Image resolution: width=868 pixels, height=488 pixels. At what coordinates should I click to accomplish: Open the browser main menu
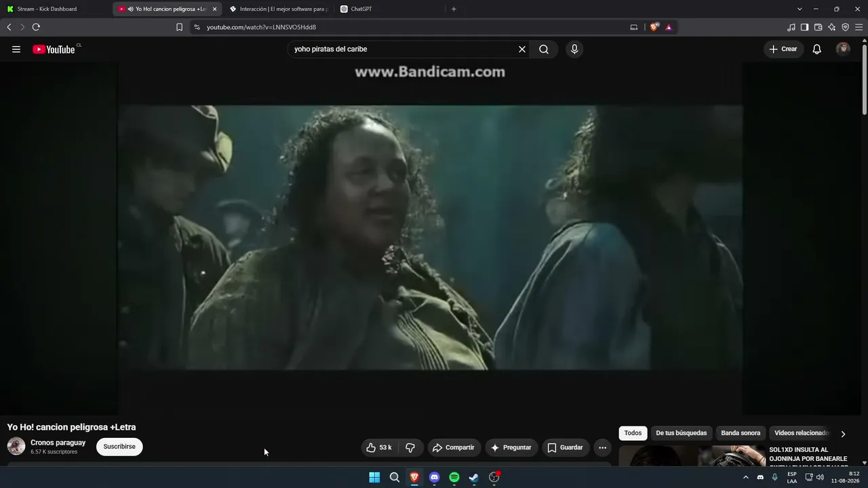pos(859,27)
